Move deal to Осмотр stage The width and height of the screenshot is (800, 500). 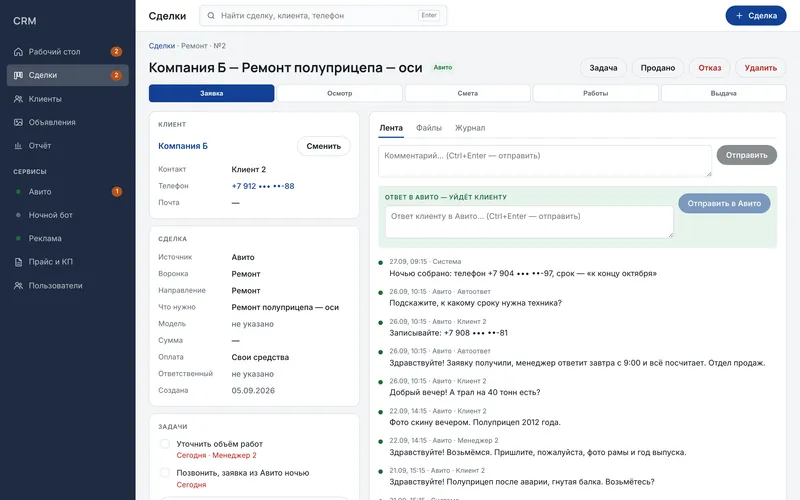pos(339,93)
